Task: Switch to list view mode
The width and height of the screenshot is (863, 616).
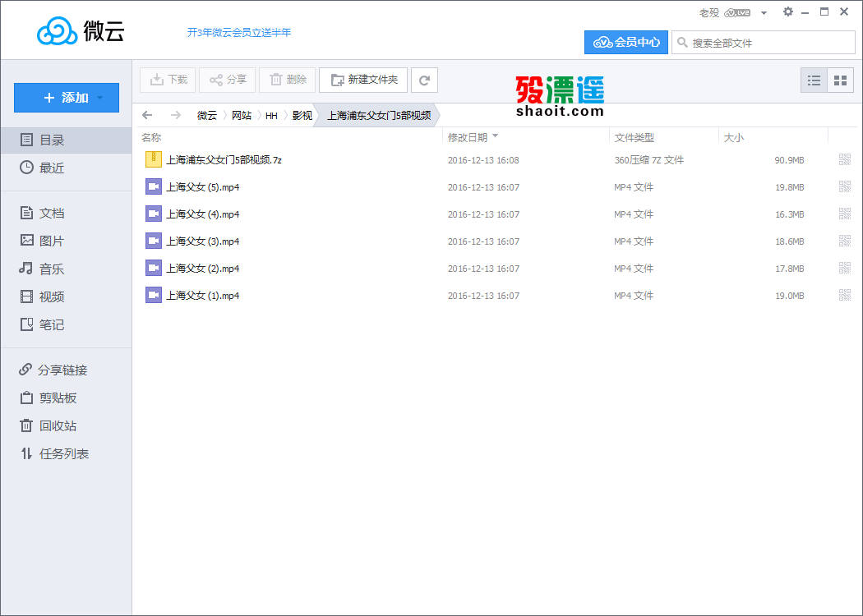Action: click(x=814, y=80)
